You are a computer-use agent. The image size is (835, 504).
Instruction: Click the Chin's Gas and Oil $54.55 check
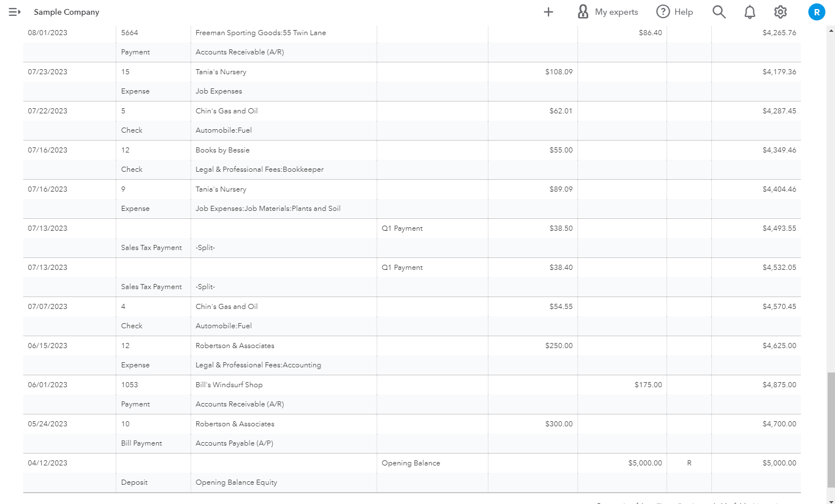coord(226,307)
